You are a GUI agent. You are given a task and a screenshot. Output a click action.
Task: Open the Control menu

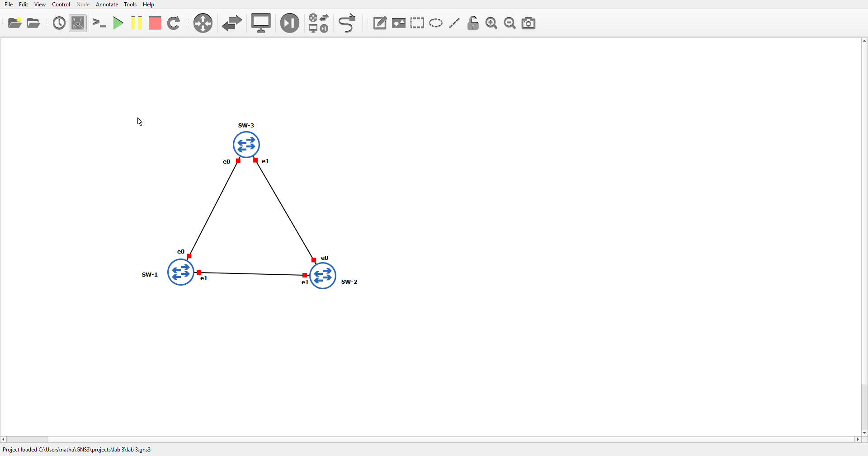click(60, 4)
